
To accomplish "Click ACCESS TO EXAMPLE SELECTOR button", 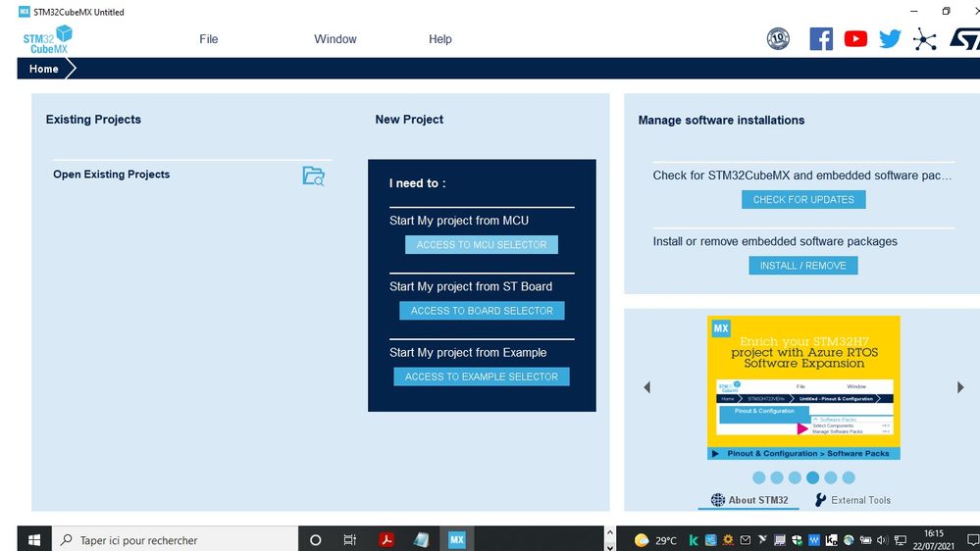I will coord(482,376).
